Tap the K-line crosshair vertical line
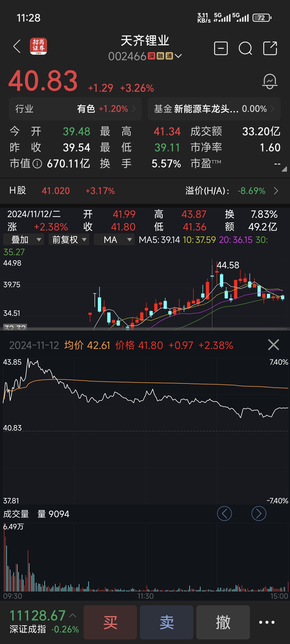 click(x=212, y=294)
